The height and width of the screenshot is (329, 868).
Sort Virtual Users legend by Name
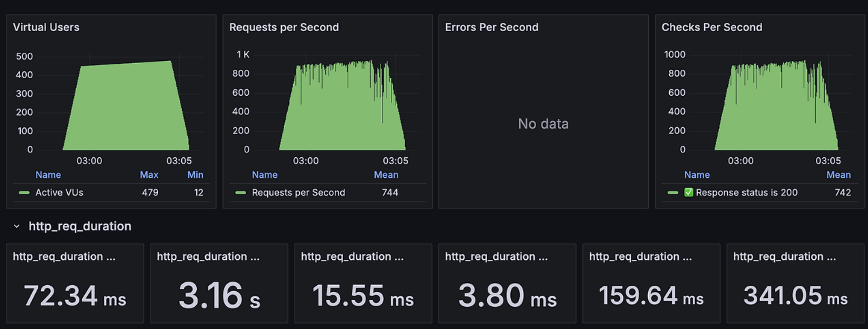tap(48, 175)
